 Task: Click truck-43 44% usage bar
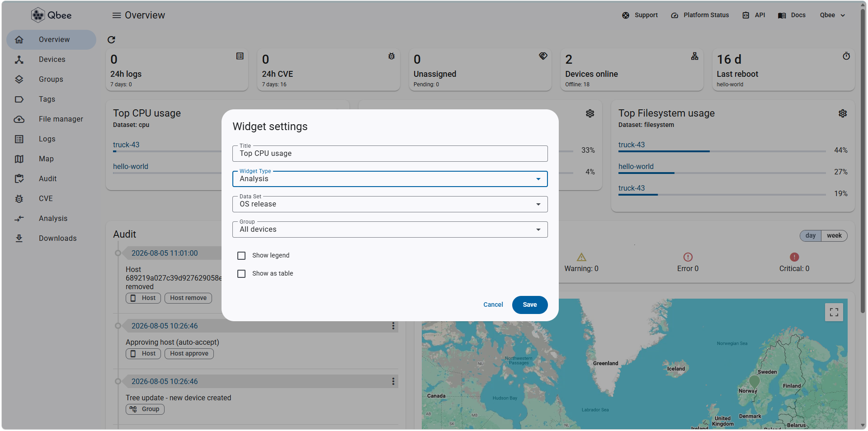click(722, 151)
